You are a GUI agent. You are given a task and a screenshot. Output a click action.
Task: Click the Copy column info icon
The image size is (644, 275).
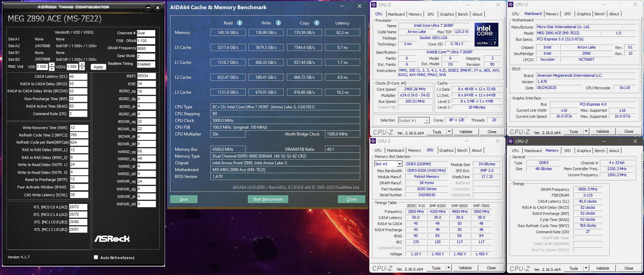tap(316, 23)
